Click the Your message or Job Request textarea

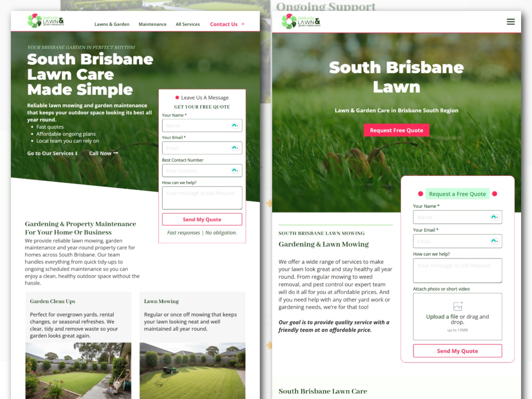click(202, 198)
